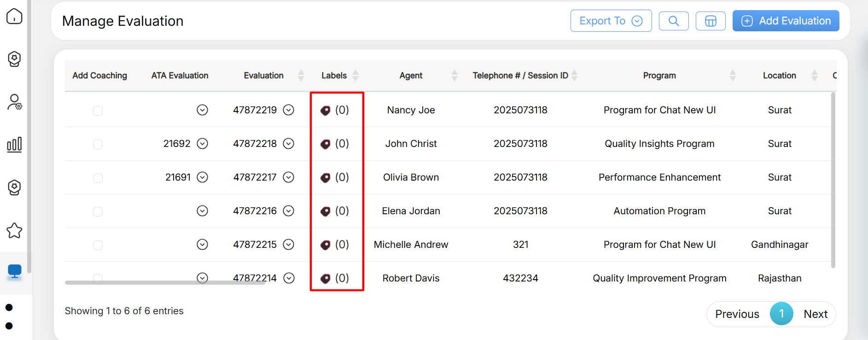The height and width of the screenshot is (340, 868).
Task: Click the Add Evaluation button
Action: point(786,21)
